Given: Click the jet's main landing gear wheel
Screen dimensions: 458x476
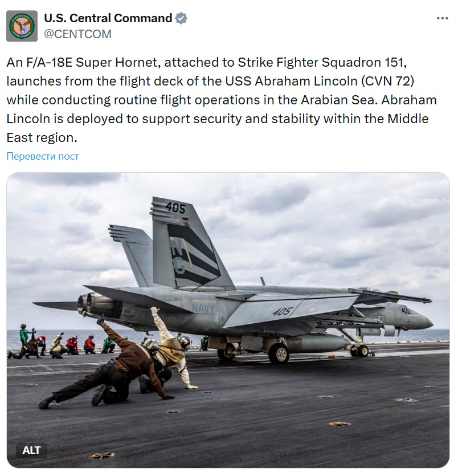Looking at the screenshot, I should (279, 353).
